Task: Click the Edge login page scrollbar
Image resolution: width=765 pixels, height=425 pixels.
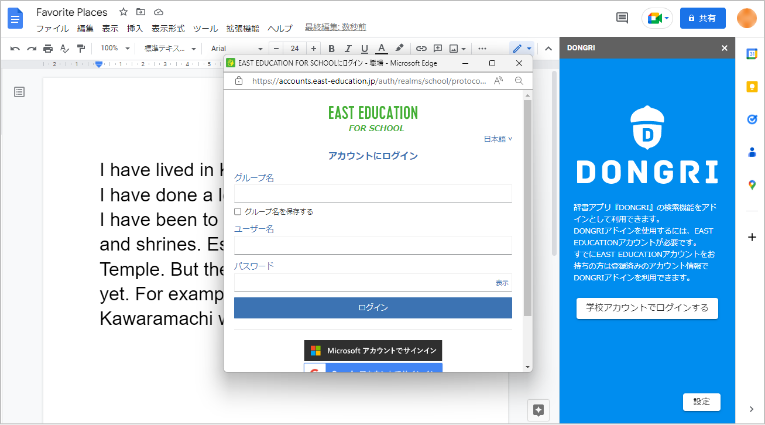Action: click(527, 208)
